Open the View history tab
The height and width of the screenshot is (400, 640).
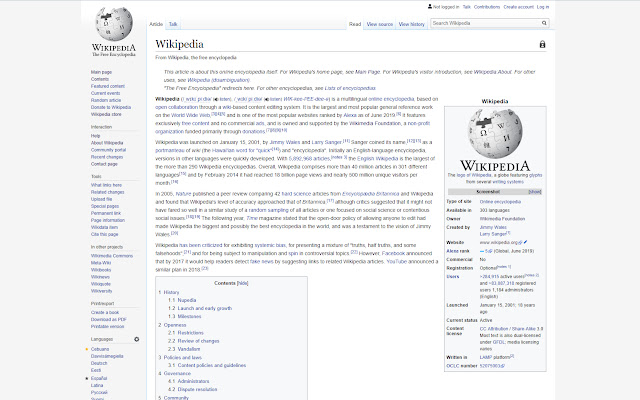[411, 24]
